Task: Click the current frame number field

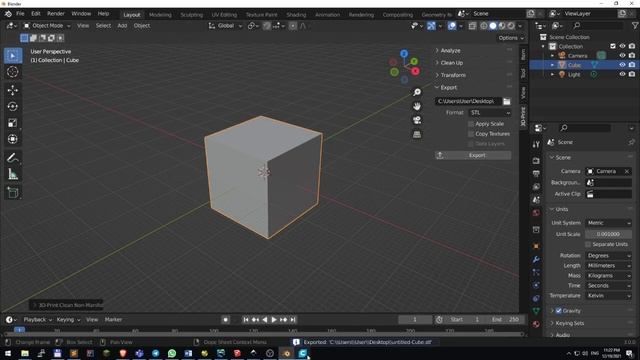Action: (415, 320)
